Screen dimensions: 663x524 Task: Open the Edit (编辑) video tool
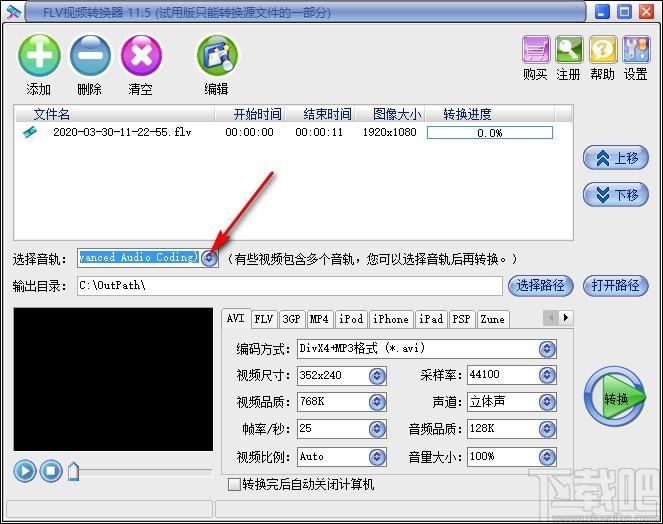pos(217,56)
